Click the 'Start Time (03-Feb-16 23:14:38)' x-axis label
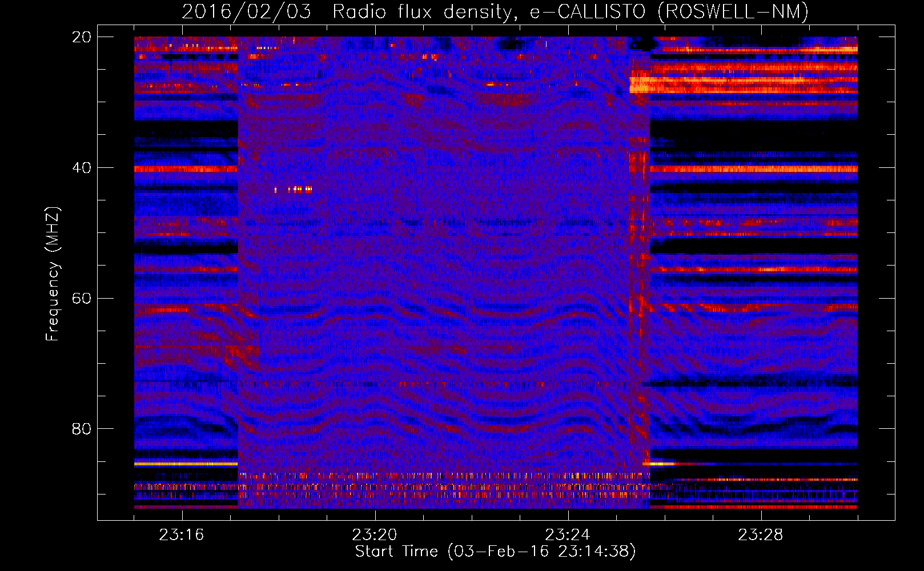Image resolution: width=924 pixels, height=571 pixels. point(495,552)
